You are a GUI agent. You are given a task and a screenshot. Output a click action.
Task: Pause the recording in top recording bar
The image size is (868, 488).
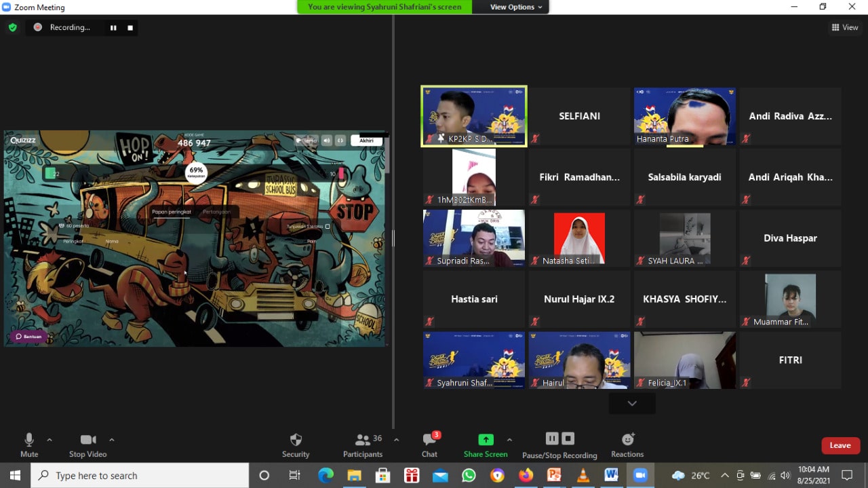113,28
